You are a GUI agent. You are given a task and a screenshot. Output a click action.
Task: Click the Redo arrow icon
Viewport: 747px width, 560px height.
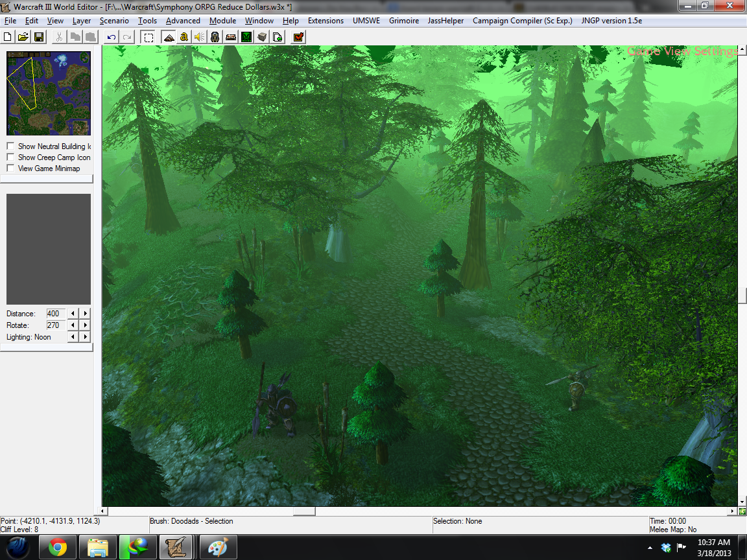point(126,37)
